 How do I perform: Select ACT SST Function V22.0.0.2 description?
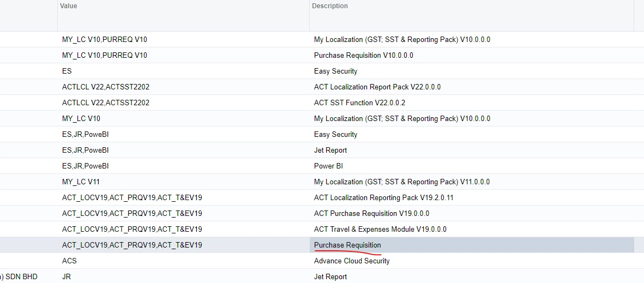(x=472, y=103)
